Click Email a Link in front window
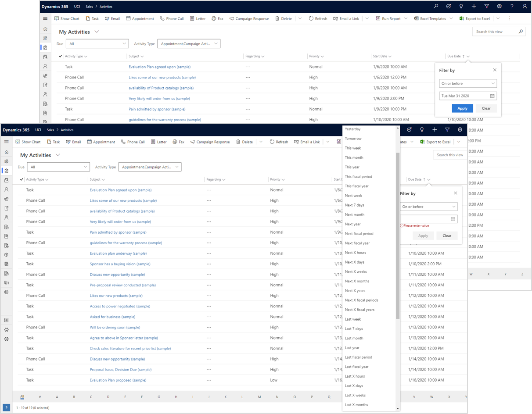The image size is (532, 414). coord(307,142)
